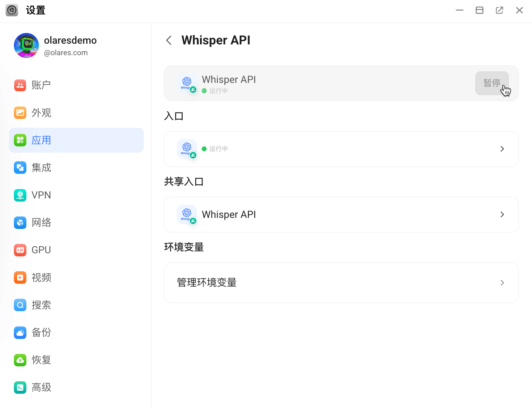Click the 账户 account icon in sidebar

coord(20,85)
